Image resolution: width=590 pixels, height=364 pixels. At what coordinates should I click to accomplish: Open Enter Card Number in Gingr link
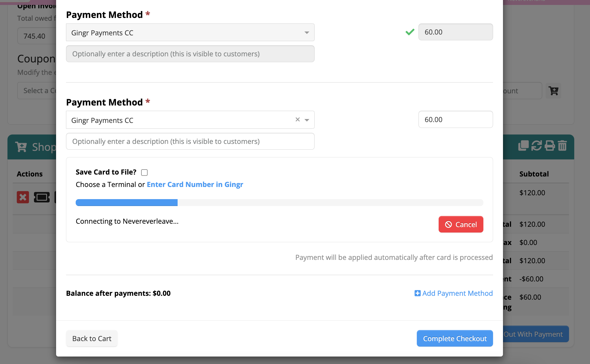(x=195, y=184)
